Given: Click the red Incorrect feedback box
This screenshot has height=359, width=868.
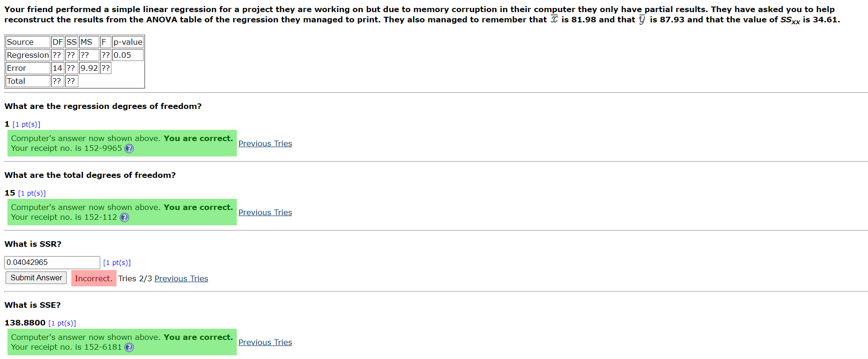Looking at the screenshot, I should click(x=94, y=278).
